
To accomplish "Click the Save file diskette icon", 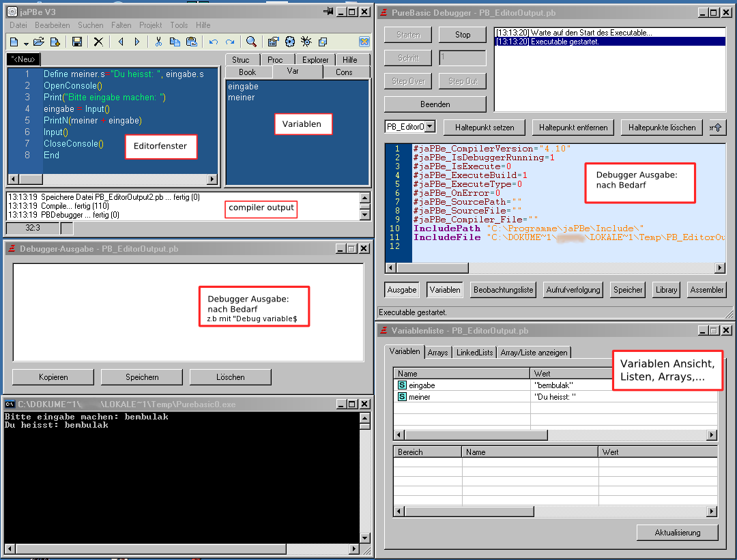I will [77, 42].
